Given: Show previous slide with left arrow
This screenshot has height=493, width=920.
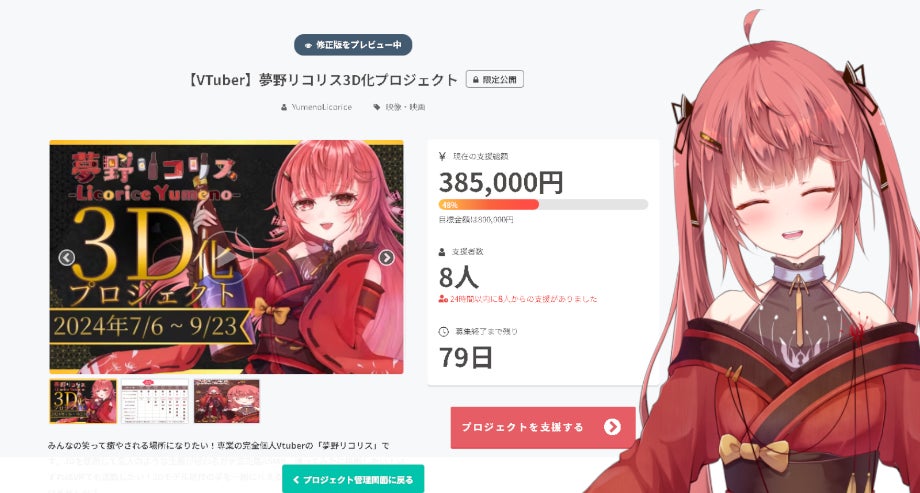Looking at the screenshot, I should point(66,257).
